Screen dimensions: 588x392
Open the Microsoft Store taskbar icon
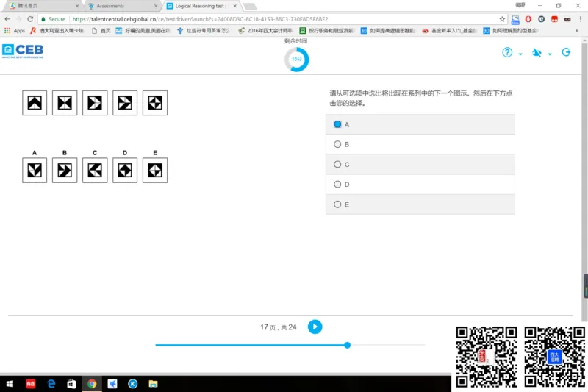(71, 384)
